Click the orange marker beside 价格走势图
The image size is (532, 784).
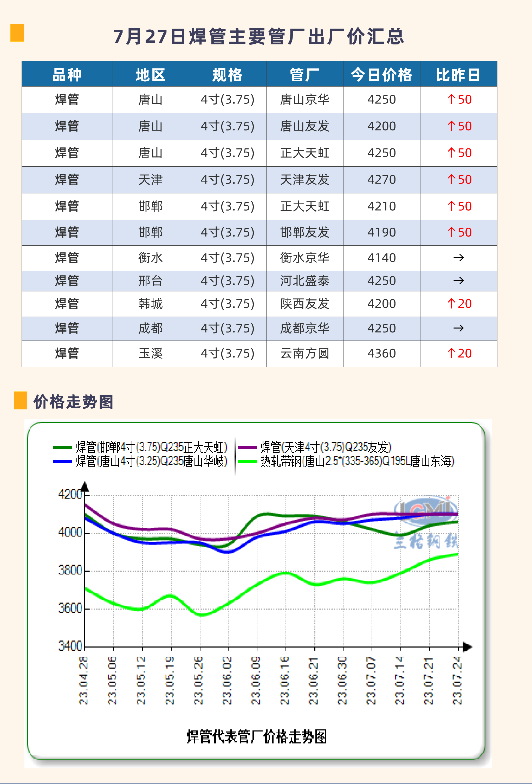click(x=20, y=400)
